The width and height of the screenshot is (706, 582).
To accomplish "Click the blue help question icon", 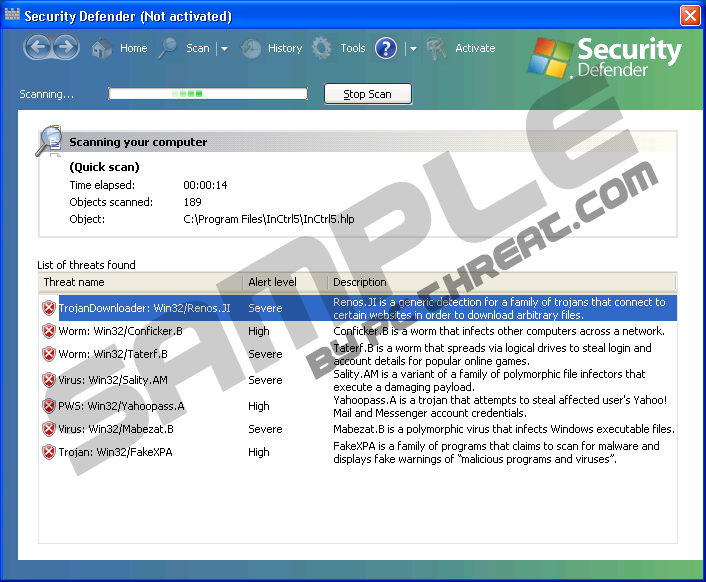I will pos(386,48).
